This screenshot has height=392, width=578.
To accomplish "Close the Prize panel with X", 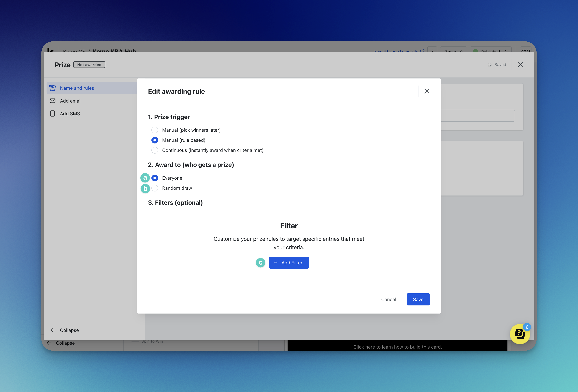I will 520,65.
